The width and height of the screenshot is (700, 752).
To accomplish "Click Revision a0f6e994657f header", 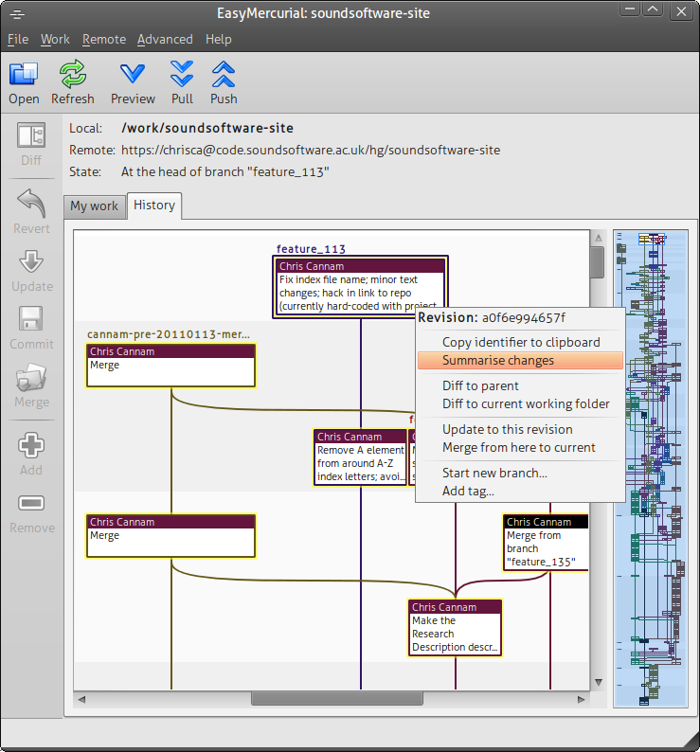I will 492,317.
